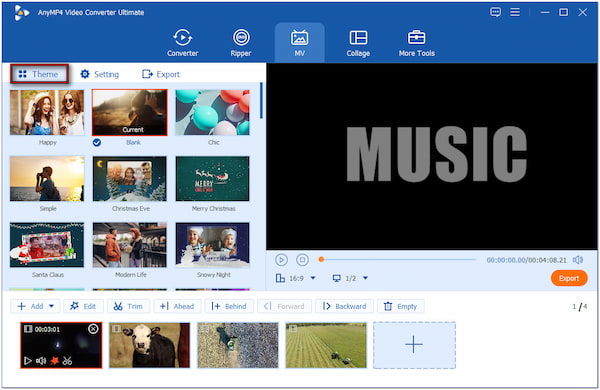Click the Empty trash button
This screenshot has height=390, width=600.
401,306
